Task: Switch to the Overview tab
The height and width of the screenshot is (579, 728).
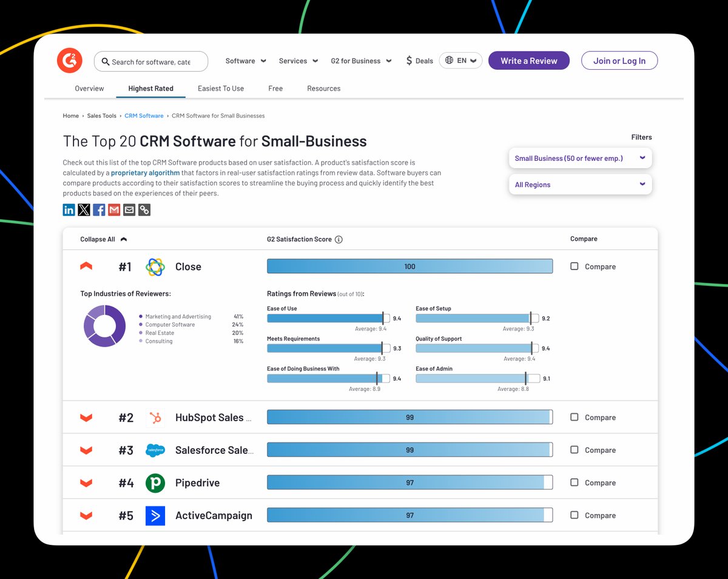Action: coord(89,89)
